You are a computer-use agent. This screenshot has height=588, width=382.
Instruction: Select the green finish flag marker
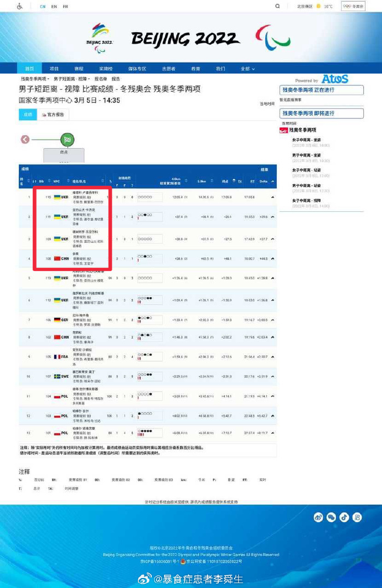68,139
